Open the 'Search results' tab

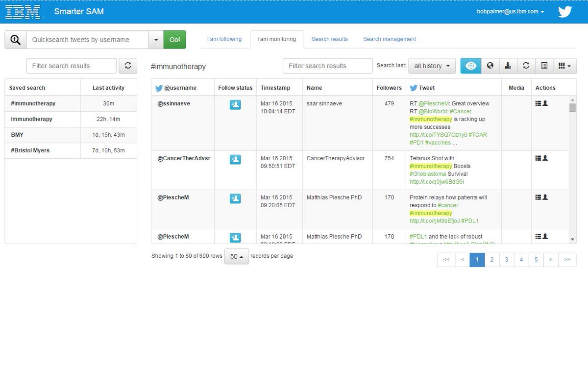[x=330, y=39]
